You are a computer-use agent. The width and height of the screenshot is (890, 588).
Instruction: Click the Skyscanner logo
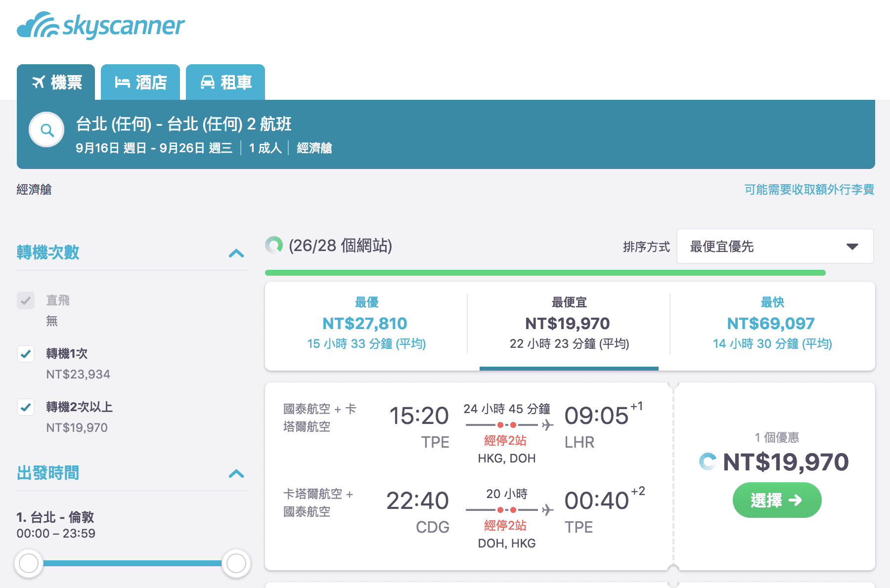[101, 25]
